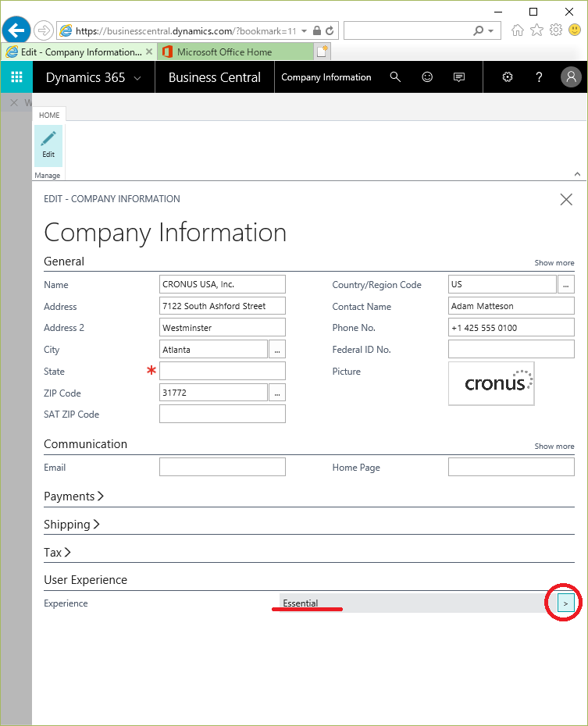Expand the Shipping section
This screenshot has width=588, height=726.
pos(72,524)
